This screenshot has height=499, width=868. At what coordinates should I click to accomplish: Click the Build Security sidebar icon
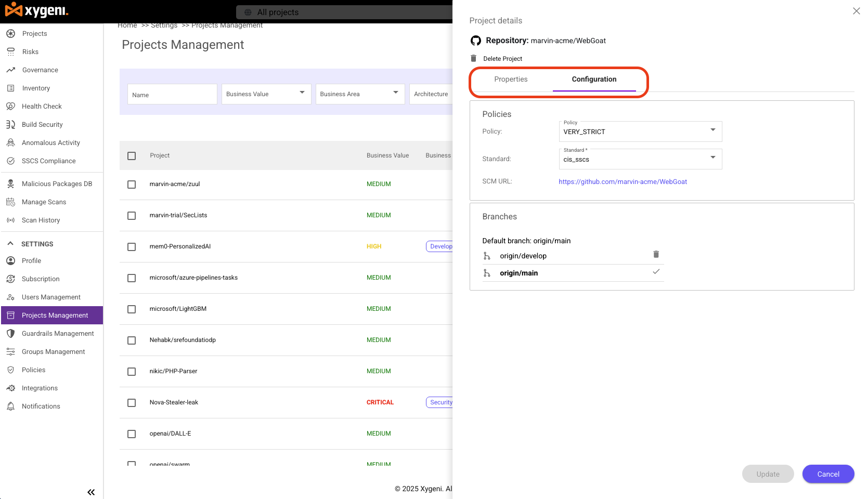10,125
